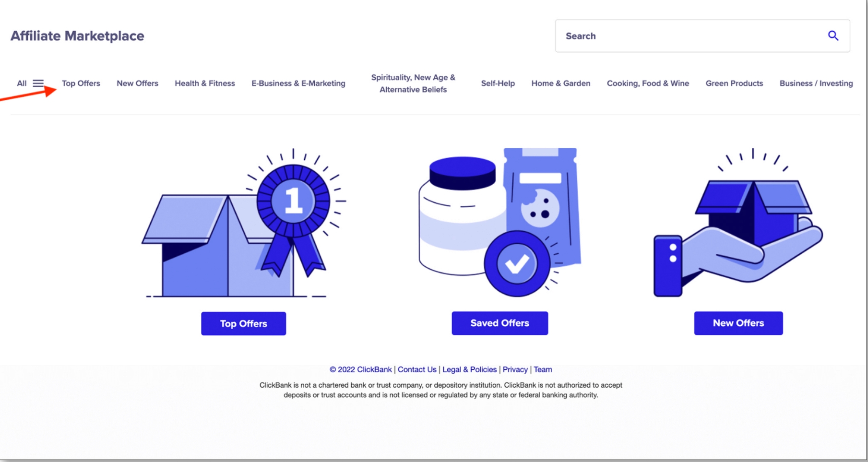The image size is (868, 462).
Task: Click the magnifying glass search icon
Action: point(833,36)
